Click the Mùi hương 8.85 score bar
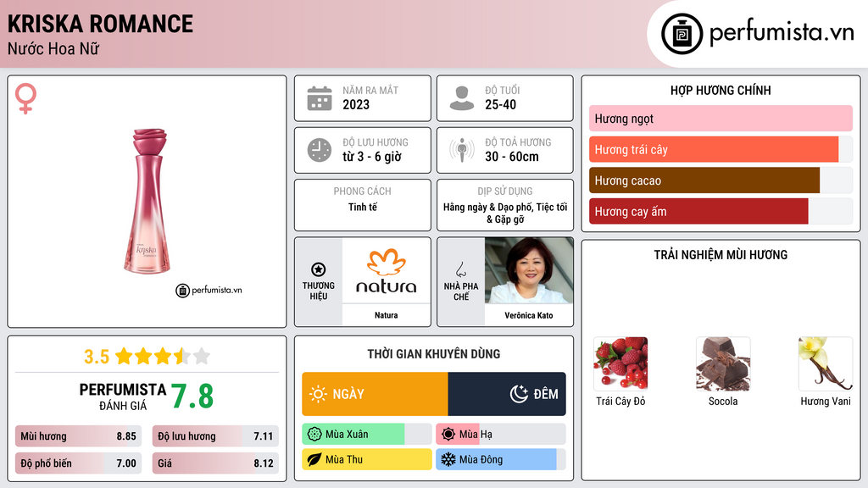 78,436
